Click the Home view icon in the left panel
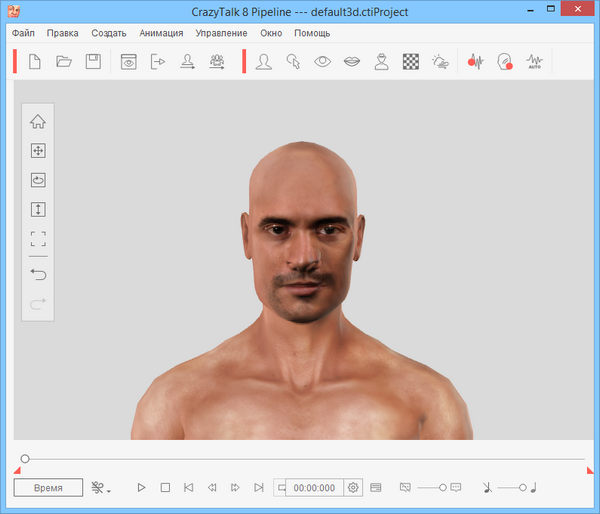Image resolution: width=600 pixels, height=514 pixels. 38,122
